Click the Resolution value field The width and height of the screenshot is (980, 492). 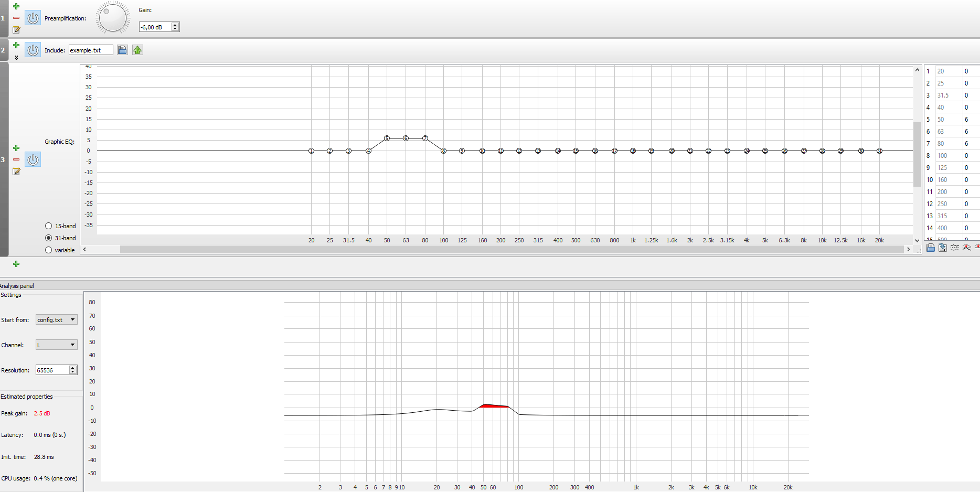pyautogui.click(x=52, y=370)
